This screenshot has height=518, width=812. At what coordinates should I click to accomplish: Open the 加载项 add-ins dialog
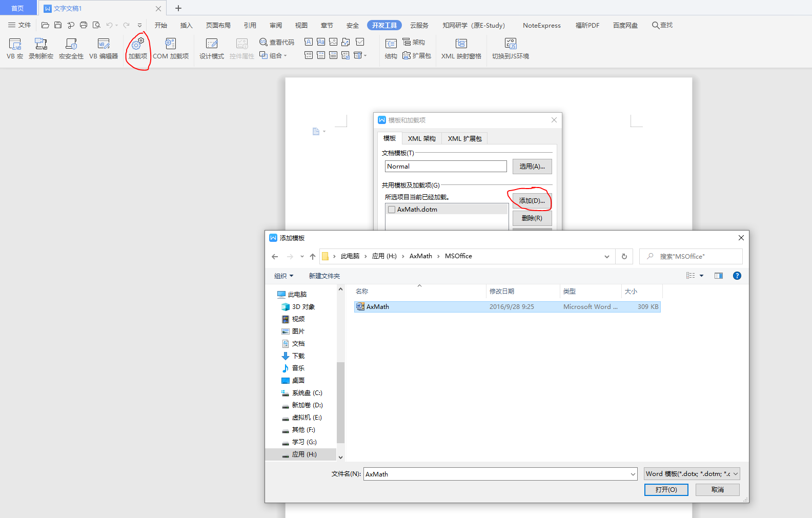138,49
